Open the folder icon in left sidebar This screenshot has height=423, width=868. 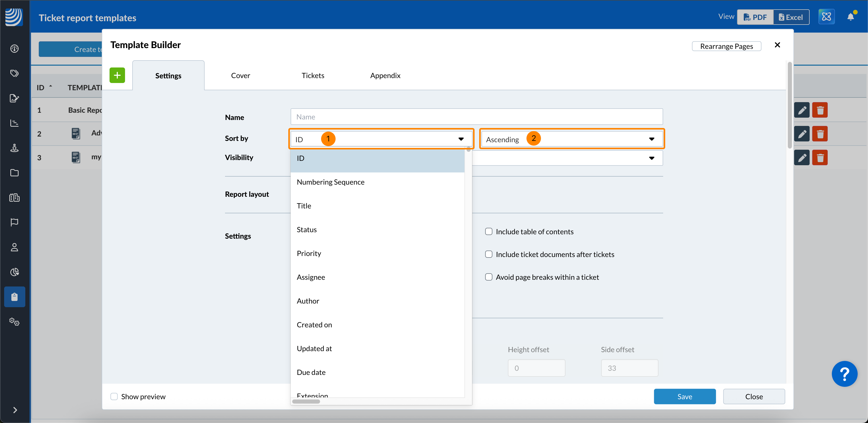tap(14, 173)
